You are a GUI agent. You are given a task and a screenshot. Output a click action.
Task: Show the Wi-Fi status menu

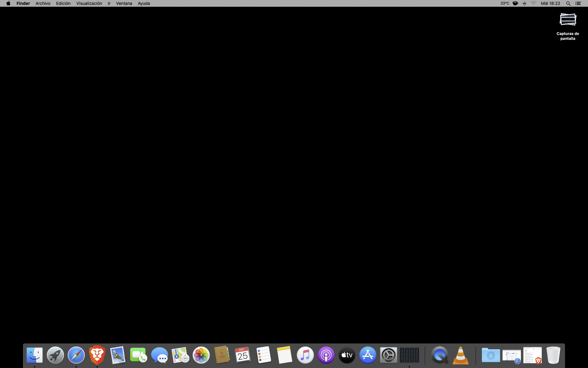533,3
